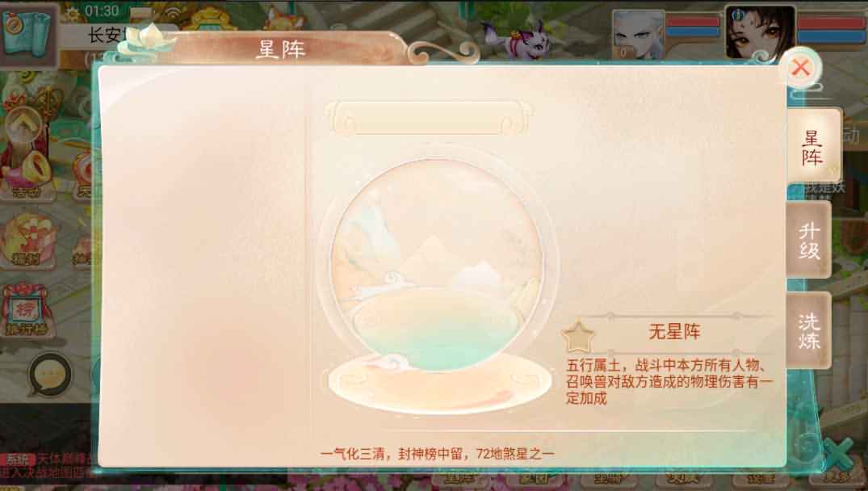Screen dimensions: 868x491
Task: Tap the white-haired character avatar
Action: (638, 34)
